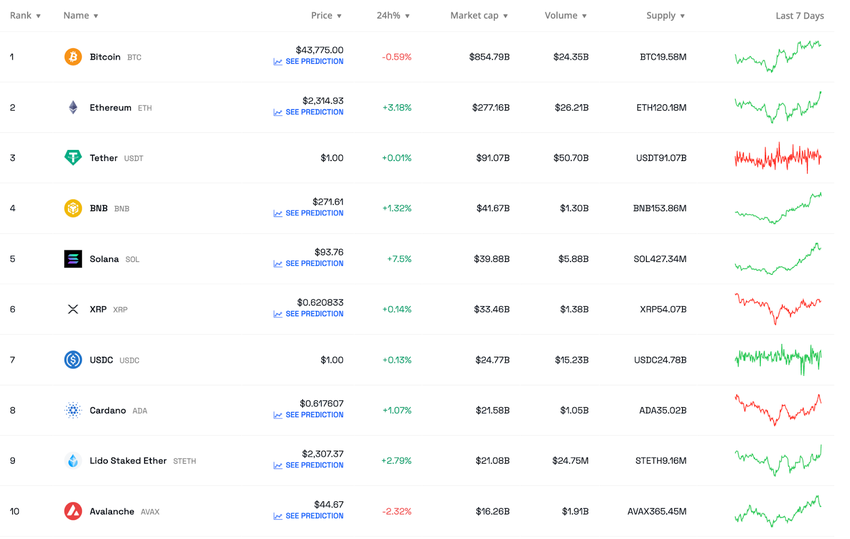Image resolution: width=850 pixels, height=539 pixels.
Task: Click chart icon beside XRP's See Prediction
Action: [x=278, y=314]
